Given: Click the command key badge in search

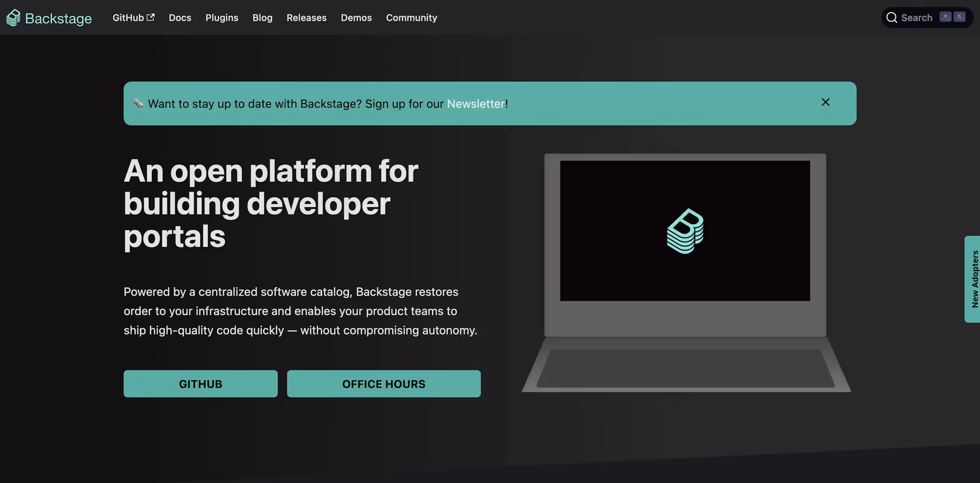Looking at the screenshot, I should [945, 17].
